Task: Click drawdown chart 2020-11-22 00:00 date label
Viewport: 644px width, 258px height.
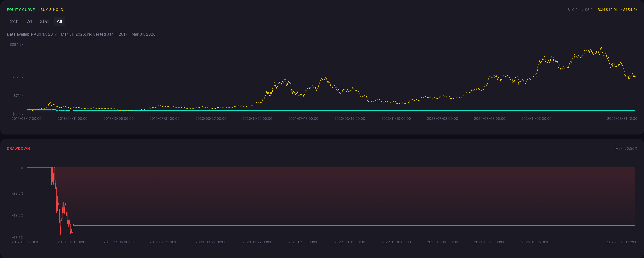Action: pyautogui.click(x=257, y=242)
